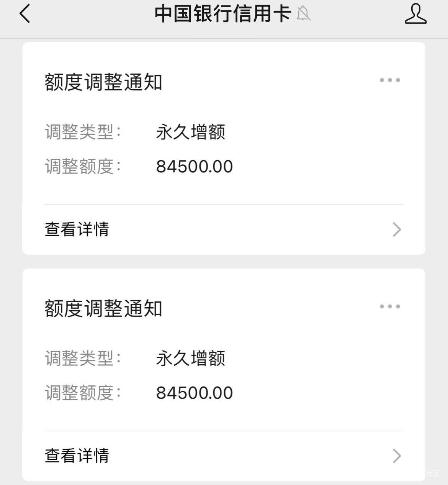Tap the back arrow icon

[x=25, y=14]
